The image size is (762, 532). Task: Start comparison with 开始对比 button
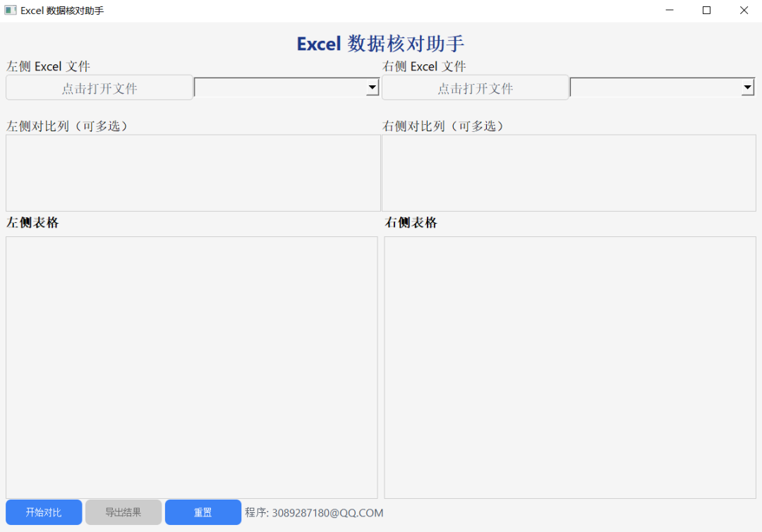point(44,512)
